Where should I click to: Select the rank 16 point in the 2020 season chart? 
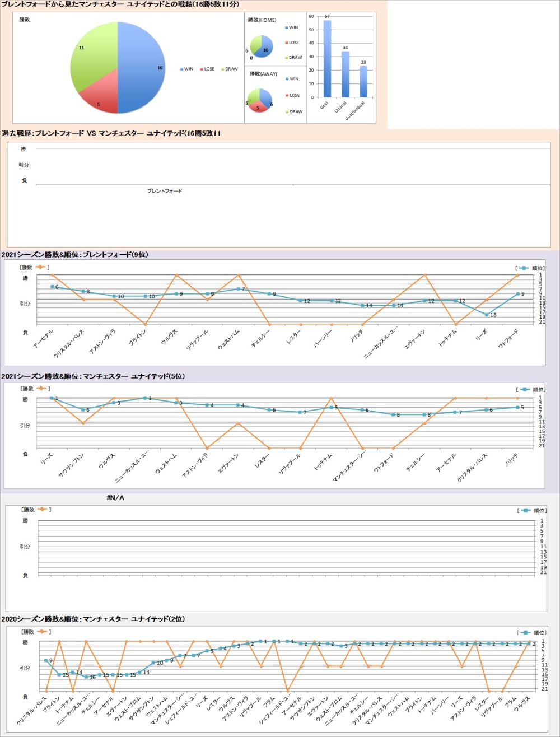pyautogui.click(x=86, y=677)
